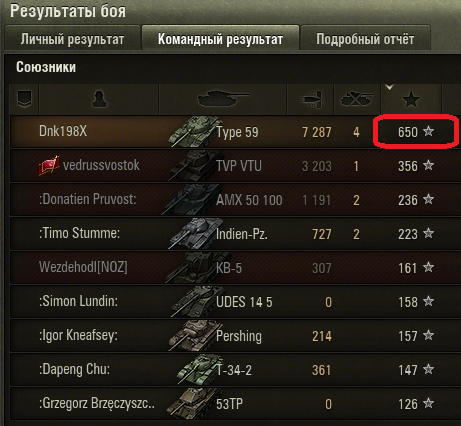
Task: Sort by damage dealt shell icon
Action: tap(312, 99)
